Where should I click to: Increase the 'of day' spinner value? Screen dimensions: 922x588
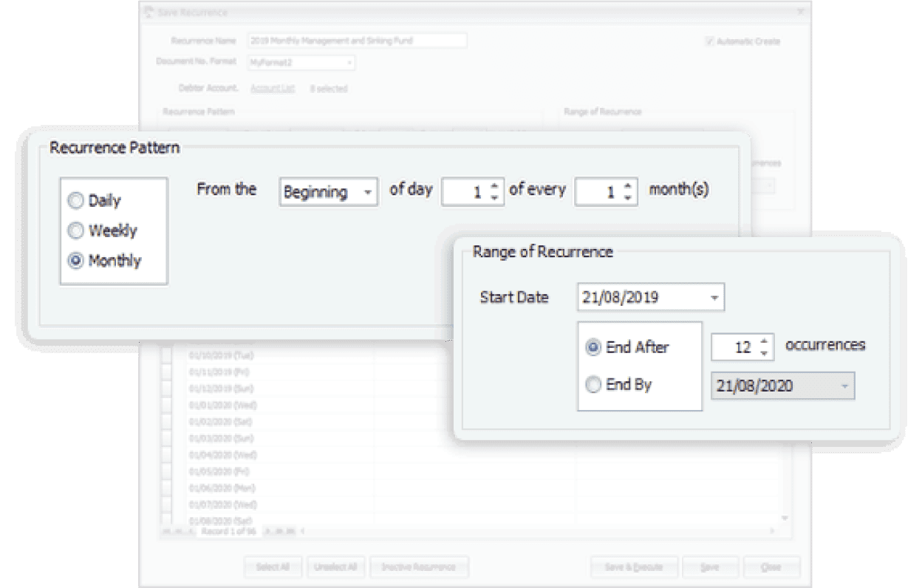pyautogui.click(x=494, y=186)
